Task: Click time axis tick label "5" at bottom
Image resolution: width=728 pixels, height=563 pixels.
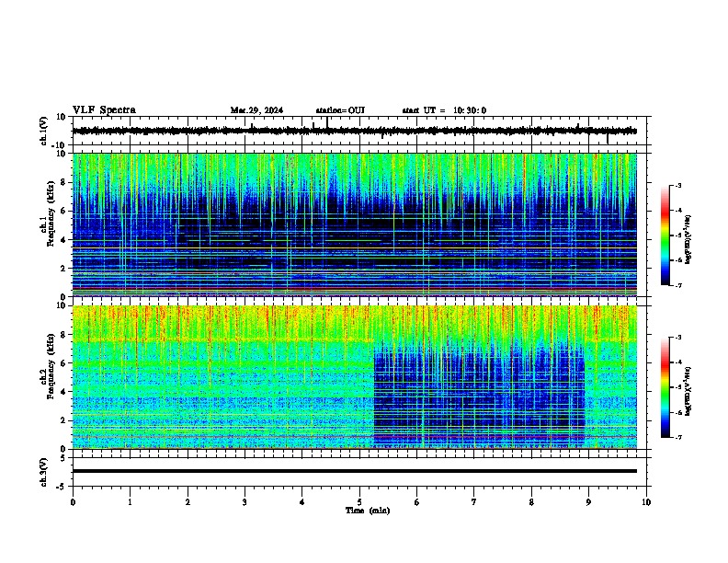Action: (x=359, y=501)
